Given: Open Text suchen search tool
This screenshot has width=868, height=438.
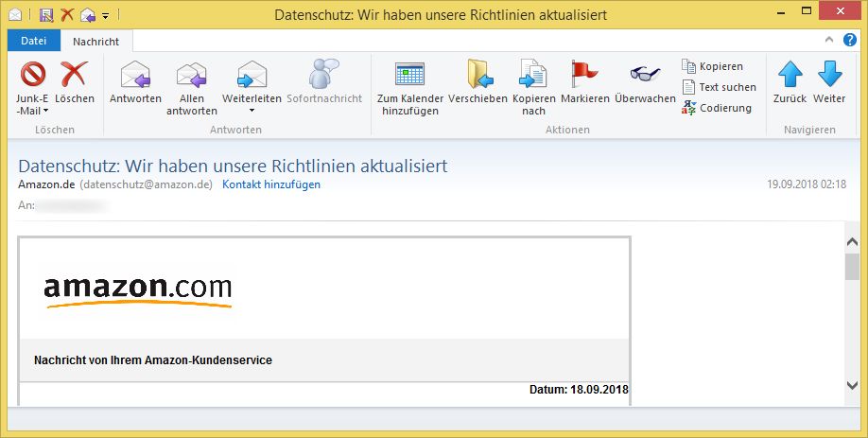Looking at the screenshot, I should [720, 87].
